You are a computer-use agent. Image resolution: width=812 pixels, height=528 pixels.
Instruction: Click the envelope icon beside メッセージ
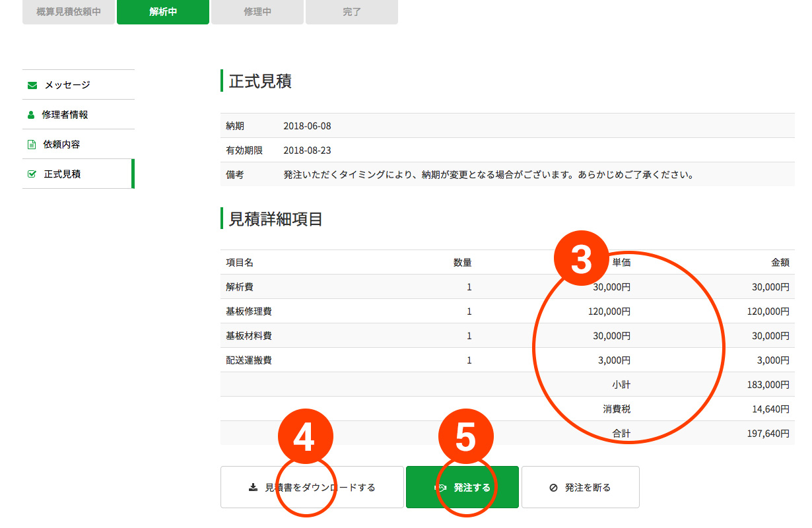[32, 85]
